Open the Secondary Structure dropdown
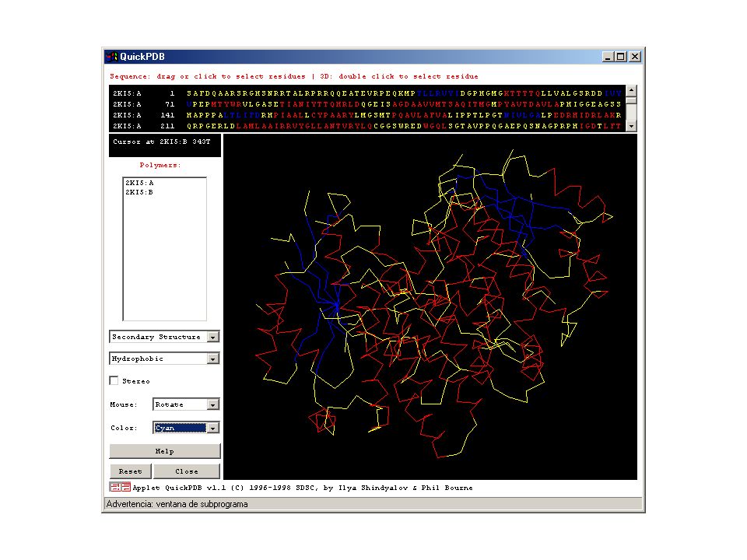This screenshot has height=560, width=747. click(x=164, y=337)
